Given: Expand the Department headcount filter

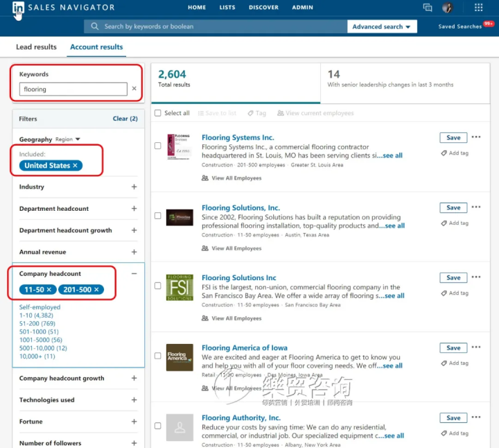Looking at the screenshot, I should [x=134, y=208].
